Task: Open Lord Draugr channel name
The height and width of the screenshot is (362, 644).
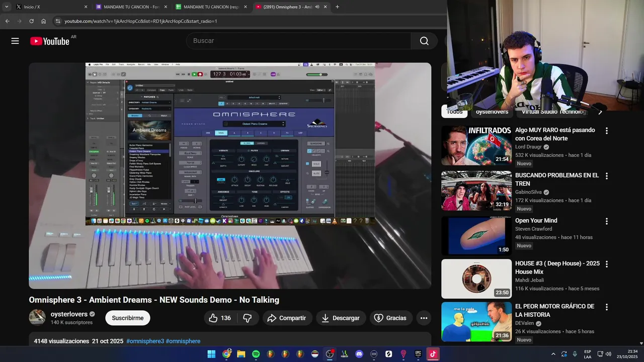Action: click(528, 147)
